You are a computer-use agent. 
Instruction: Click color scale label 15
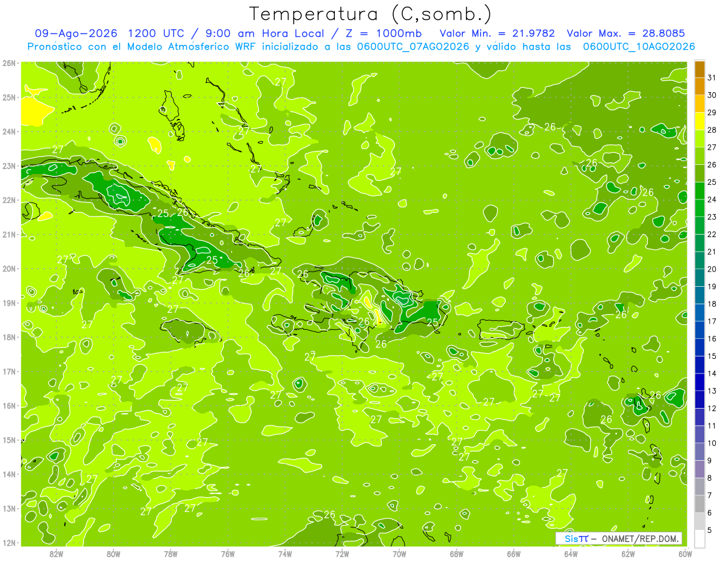712,356
